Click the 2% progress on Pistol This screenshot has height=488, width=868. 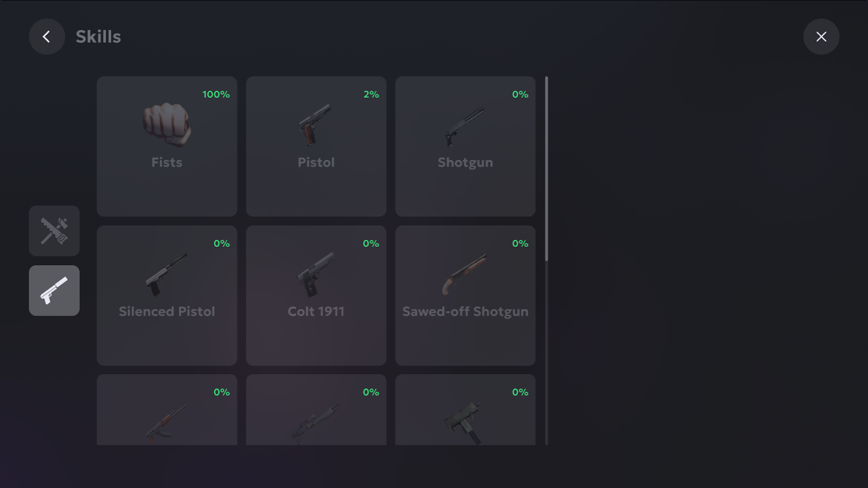[371, 94]
